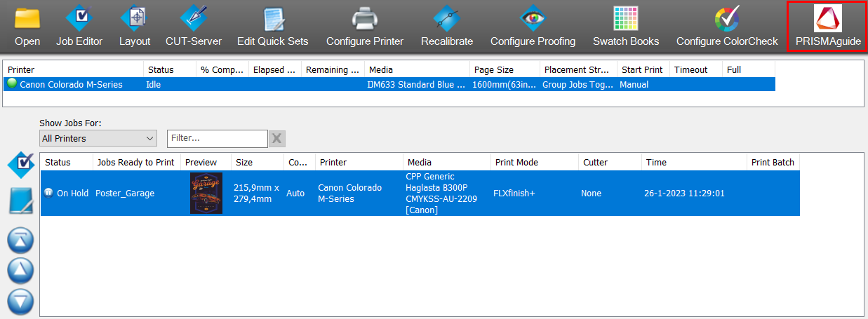Expand the All Printers dropdown
Screen dimensions: 868x319
98,139
